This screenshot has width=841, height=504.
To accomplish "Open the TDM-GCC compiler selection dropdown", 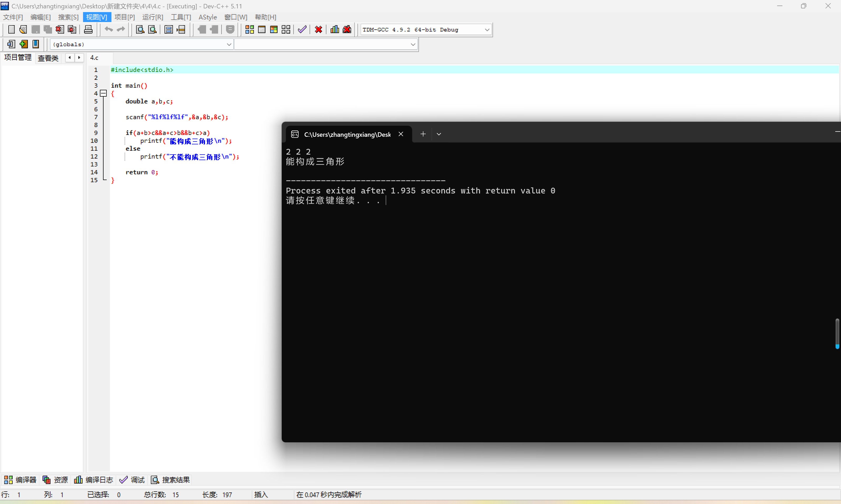I will 487,30.
